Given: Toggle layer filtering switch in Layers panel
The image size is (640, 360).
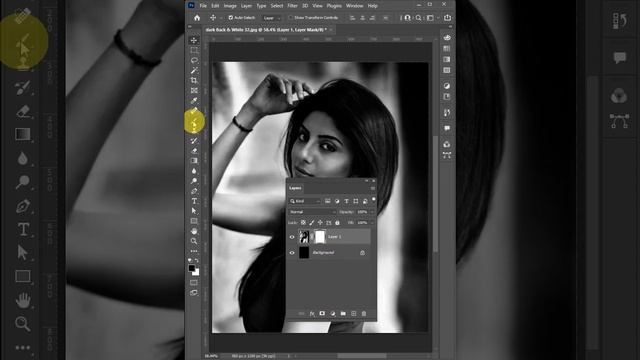Looking at the screenshot, I should [373, 200].
